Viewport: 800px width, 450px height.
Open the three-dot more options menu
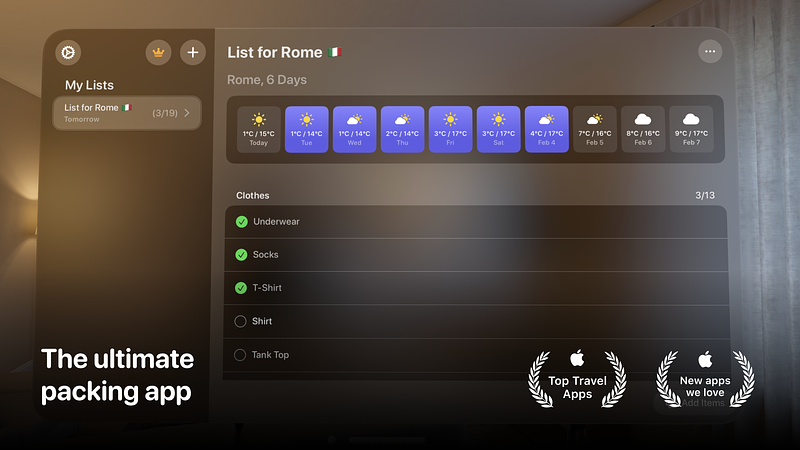coord(710,52)
